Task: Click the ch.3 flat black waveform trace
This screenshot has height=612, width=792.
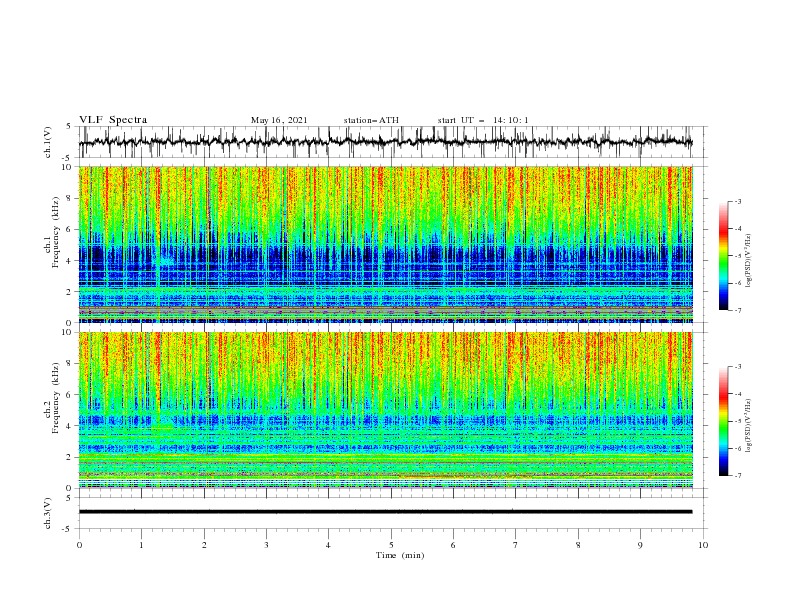Action: [x=385, y=512]
